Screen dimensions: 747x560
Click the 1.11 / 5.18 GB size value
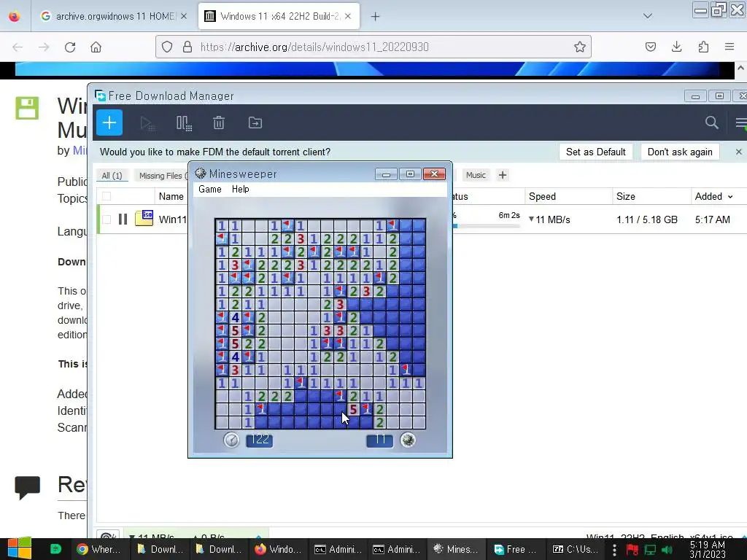[x=647, y=219]
